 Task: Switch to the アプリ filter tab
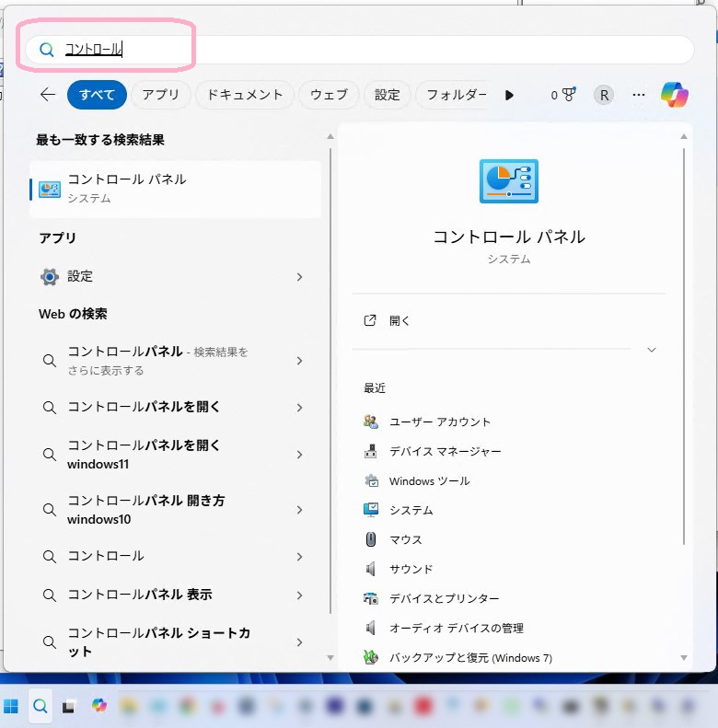161,95
